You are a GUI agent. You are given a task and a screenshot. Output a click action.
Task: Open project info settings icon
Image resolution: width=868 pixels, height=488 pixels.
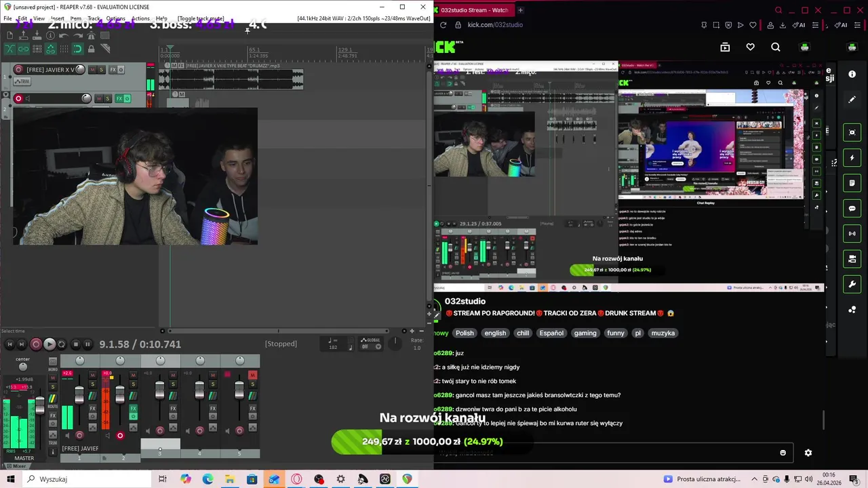coord(50,35)
